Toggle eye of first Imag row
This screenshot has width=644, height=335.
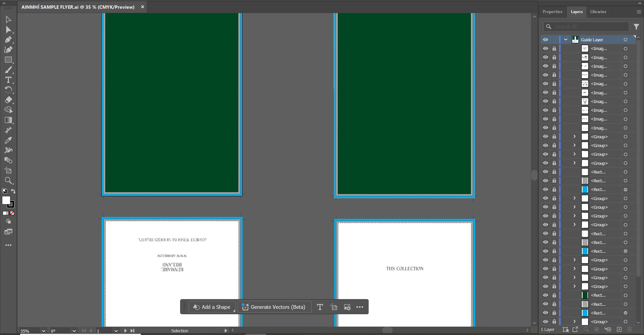tap(545, 48)
